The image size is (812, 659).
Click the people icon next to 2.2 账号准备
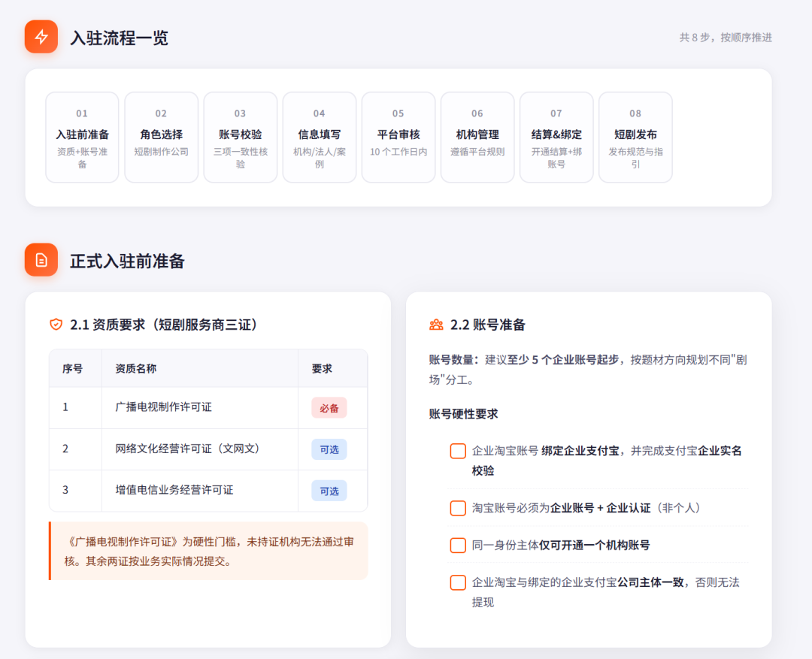[436, 325]
